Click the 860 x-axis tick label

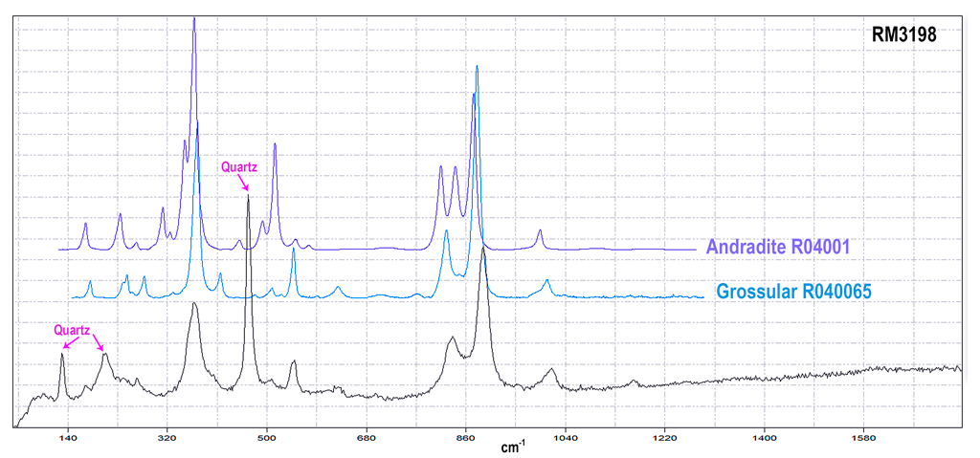466,438
